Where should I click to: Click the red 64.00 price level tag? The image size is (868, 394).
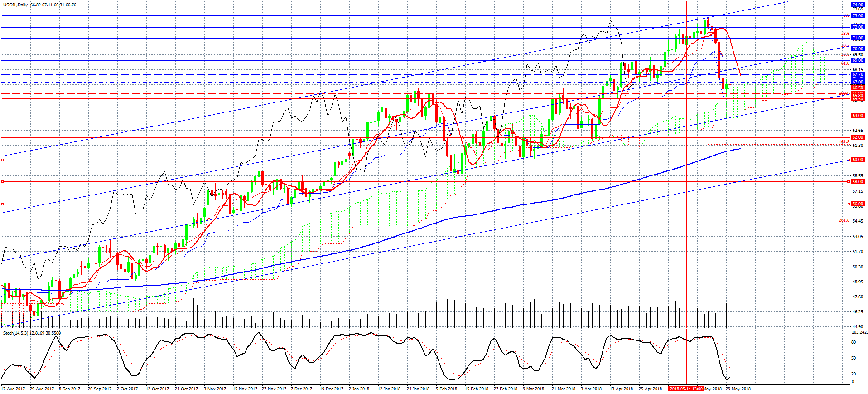(x=858, y=116)
